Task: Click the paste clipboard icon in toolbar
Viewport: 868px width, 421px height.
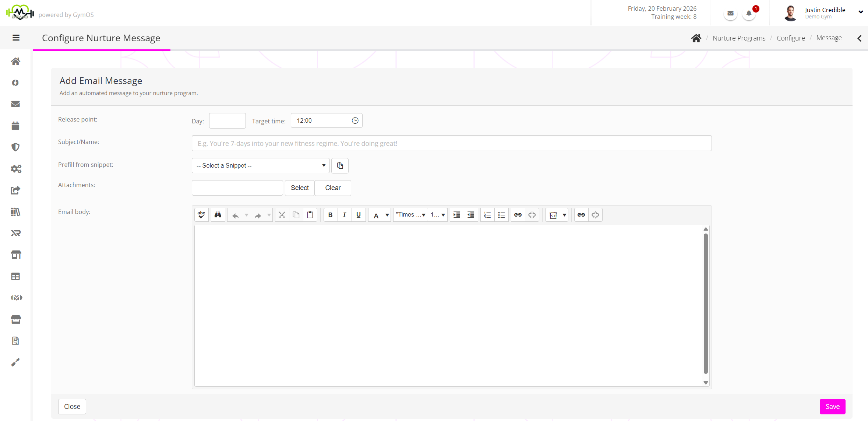Action: tap(310, 215)
